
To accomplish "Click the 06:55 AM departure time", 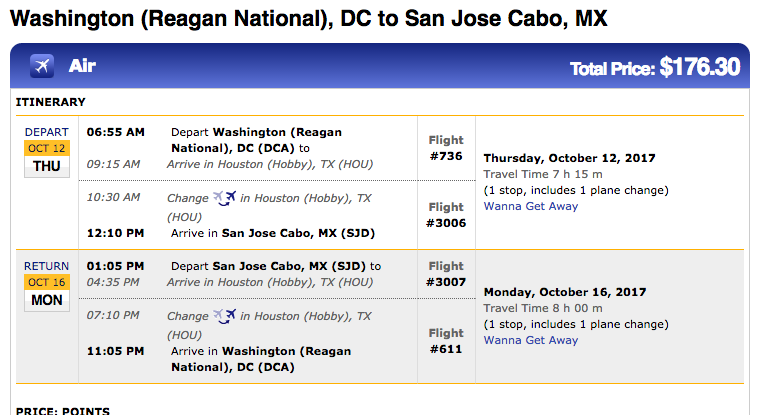I will coord(116,132).
